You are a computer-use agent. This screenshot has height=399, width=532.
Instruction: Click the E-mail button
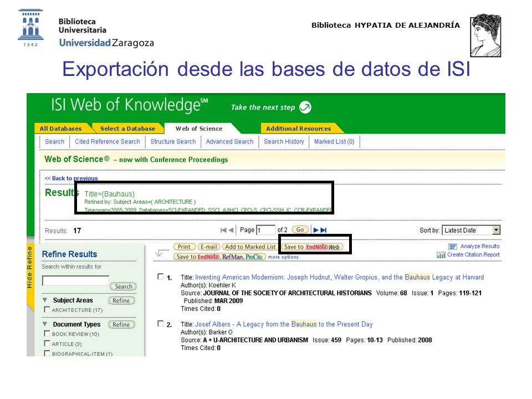(209, 247)
